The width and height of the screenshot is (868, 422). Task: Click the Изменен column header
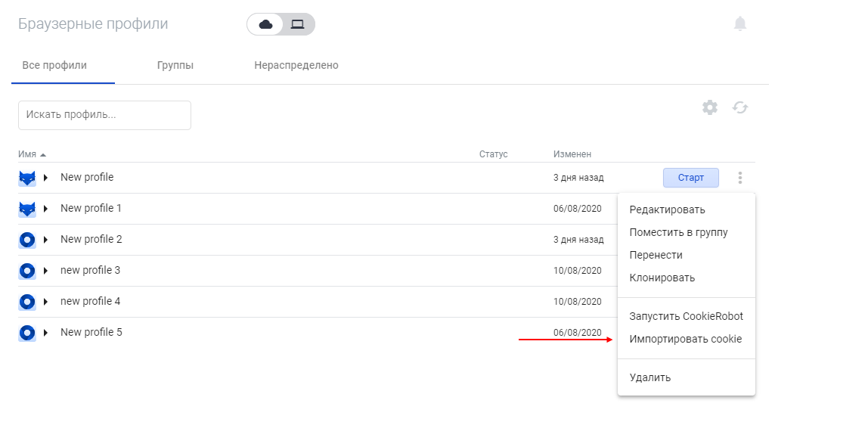(x=572, y=154)
